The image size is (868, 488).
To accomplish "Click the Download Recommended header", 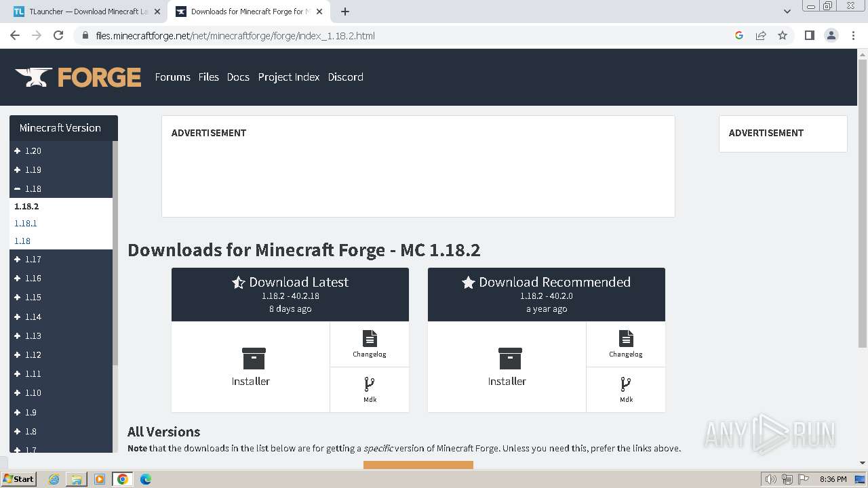I will (x=547, y=294).
